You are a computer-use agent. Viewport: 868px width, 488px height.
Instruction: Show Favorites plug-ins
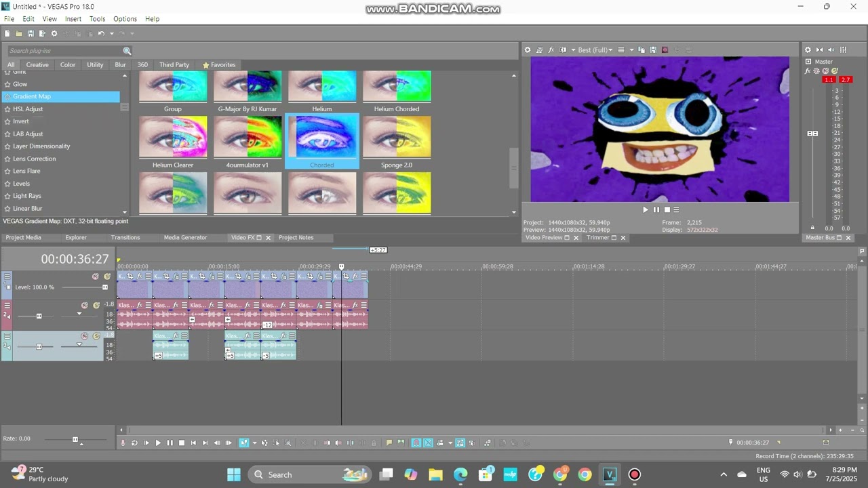[219, 65]
